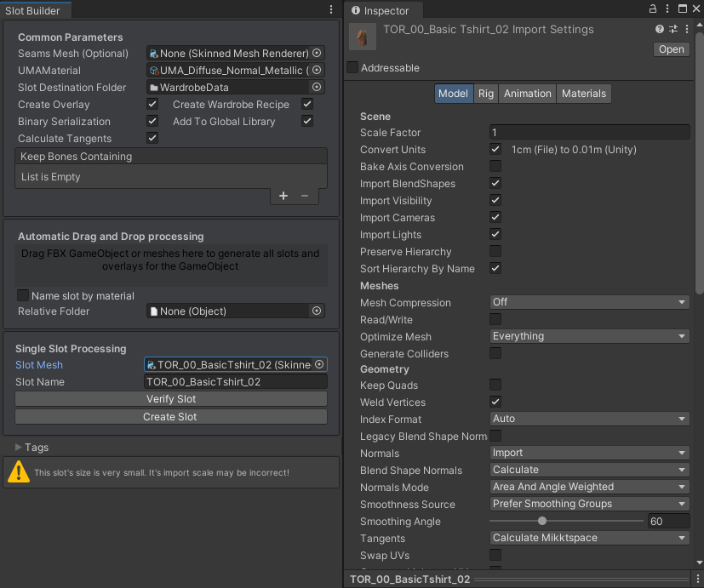704x588 pixels.
Task: Enable Read/Write checkbox
Action: coord(495,319)
